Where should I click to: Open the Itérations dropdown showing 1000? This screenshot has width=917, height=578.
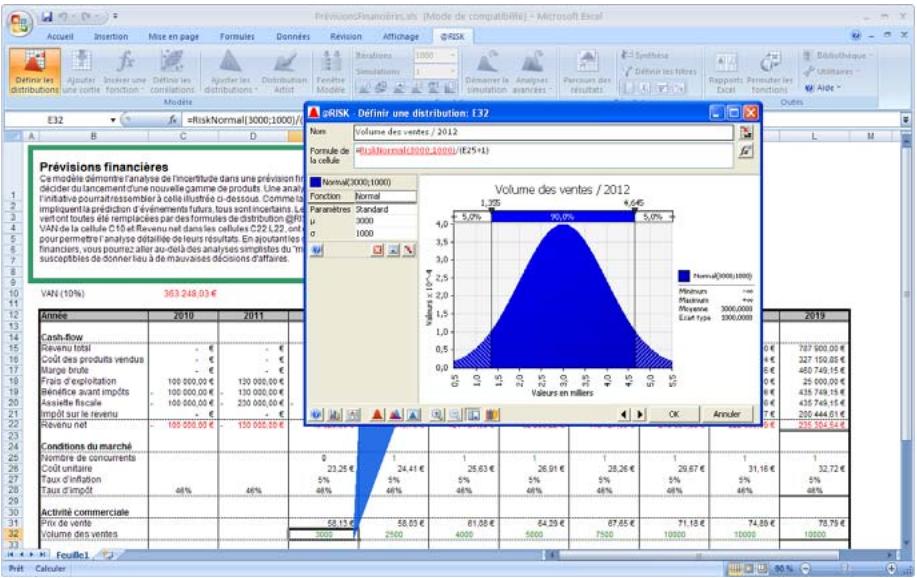tap(452, 57)
